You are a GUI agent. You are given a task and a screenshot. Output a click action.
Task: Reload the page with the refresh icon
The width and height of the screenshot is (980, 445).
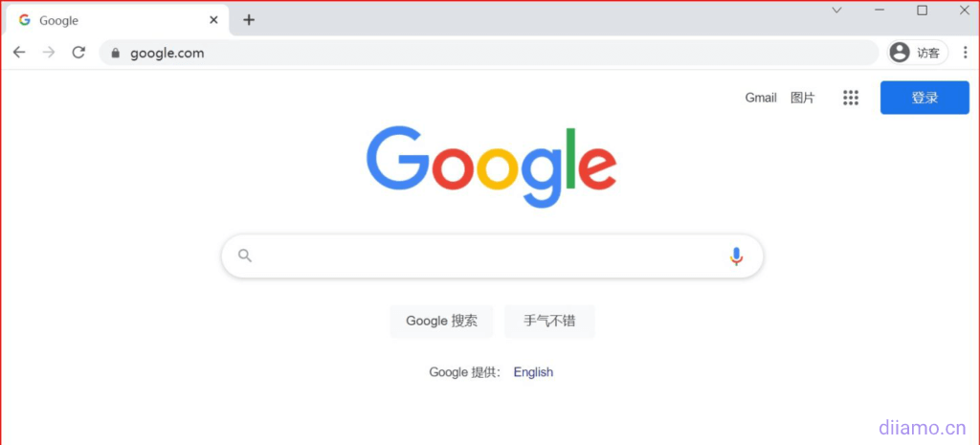click(x=78, y=53)
